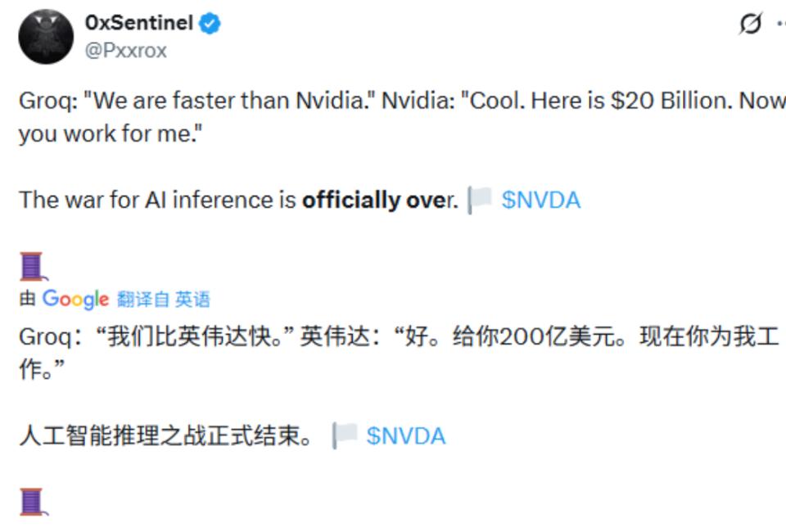Open the $NVDA cashtag in the English tweet

[x=540, y=201]
